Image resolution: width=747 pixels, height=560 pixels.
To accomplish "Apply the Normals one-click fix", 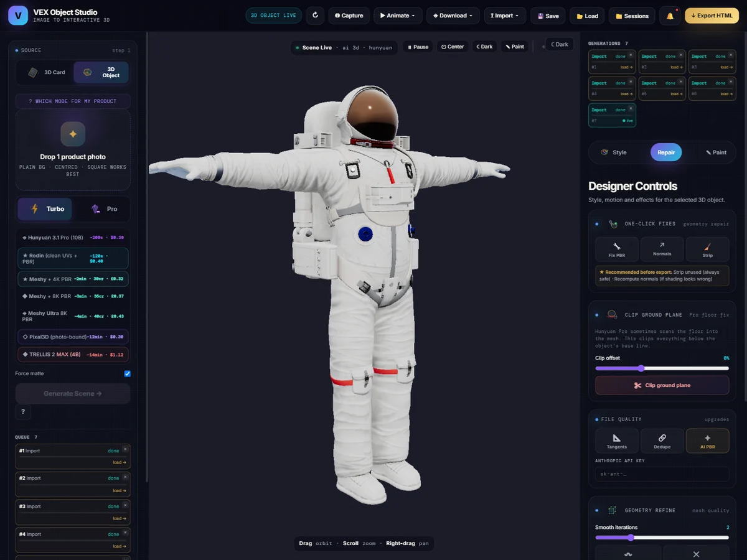I will 662,249.
